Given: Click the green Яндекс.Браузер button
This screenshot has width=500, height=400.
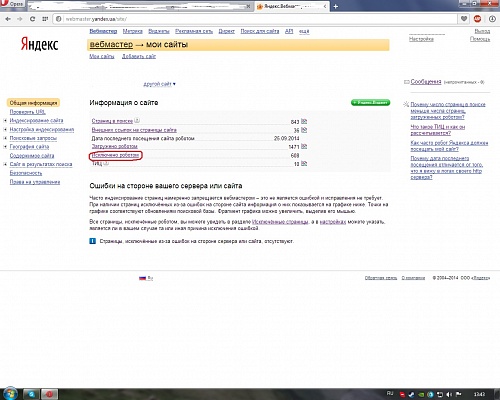Looking at the screenshot, I should point(370,102).
